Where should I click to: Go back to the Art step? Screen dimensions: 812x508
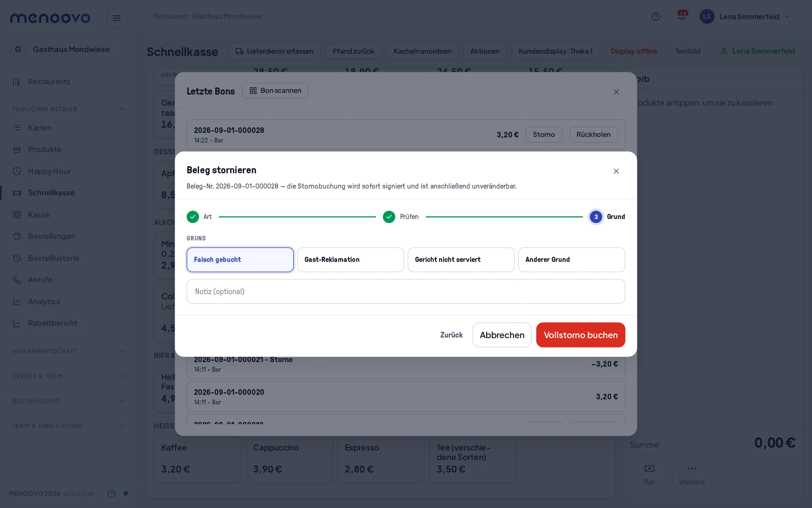(199, 217)
